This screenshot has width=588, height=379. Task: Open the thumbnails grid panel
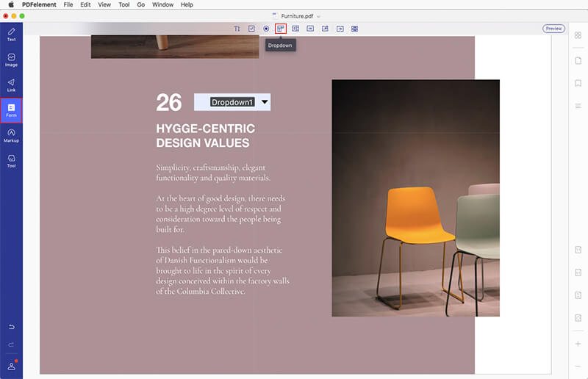tap(578, 37)
